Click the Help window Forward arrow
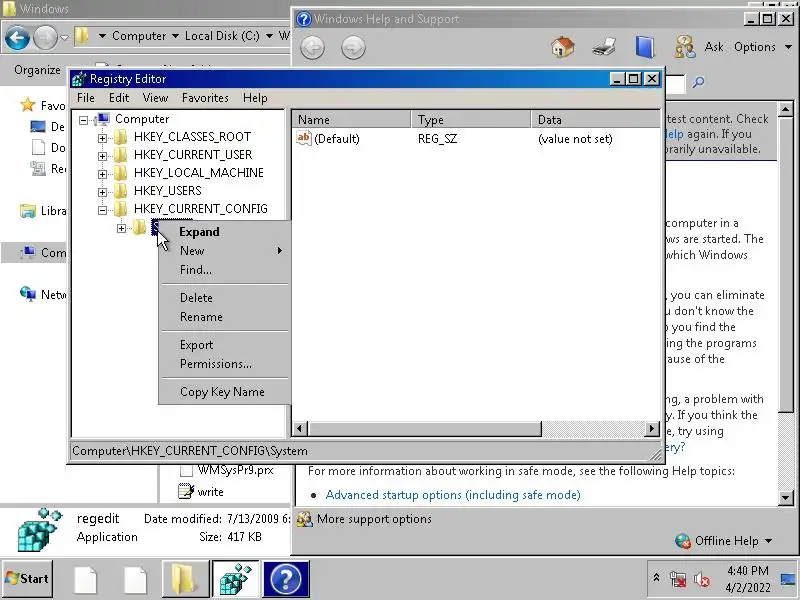The height and width of the screenshot is (600, 800). pyautogui.click(x=353, y=47)
